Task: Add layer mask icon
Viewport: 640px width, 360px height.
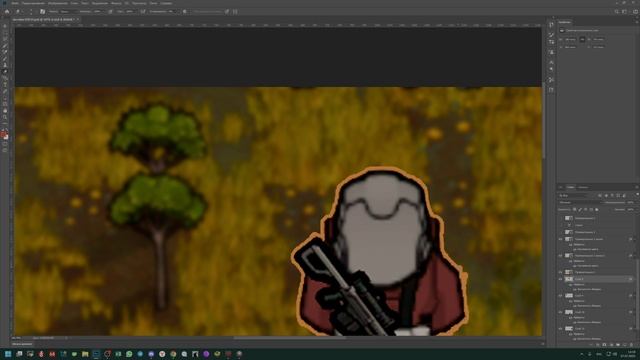Action: point(604,344)
